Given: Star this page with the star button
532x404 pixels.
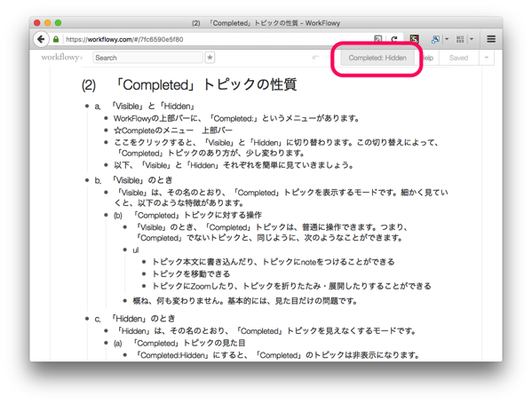Looking at the screenshot, I should point(210,58).
